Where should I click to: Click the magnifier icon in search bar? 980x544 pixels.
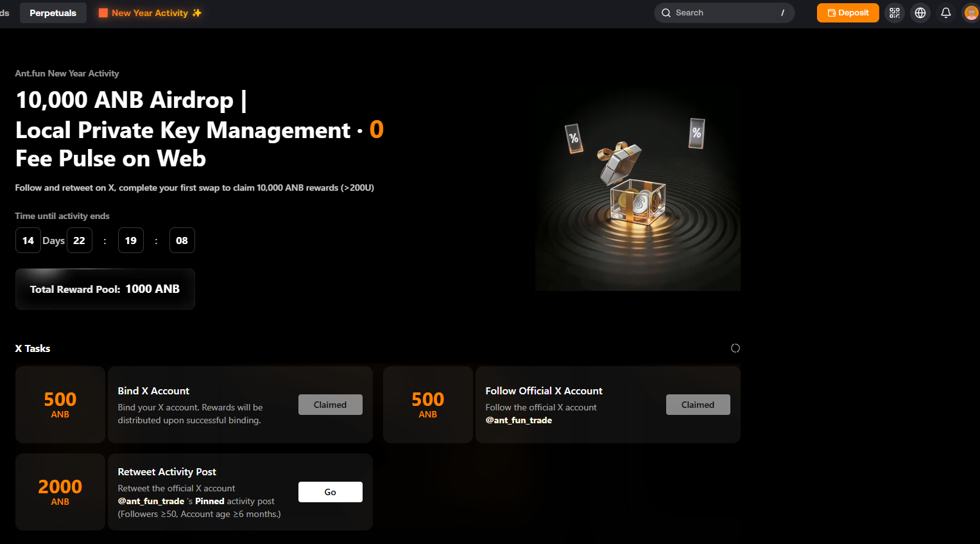tap(666, 13)
